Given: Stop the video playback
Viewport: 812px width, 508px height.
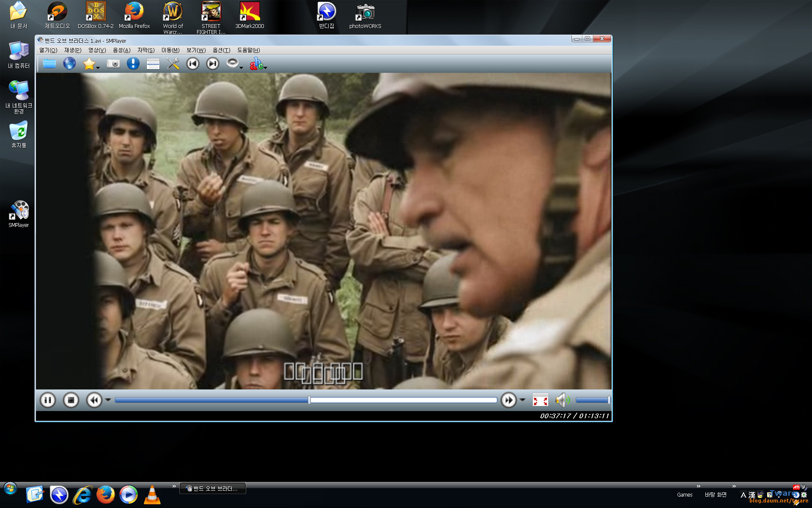Looking at the screenshot, I should 71,400.
